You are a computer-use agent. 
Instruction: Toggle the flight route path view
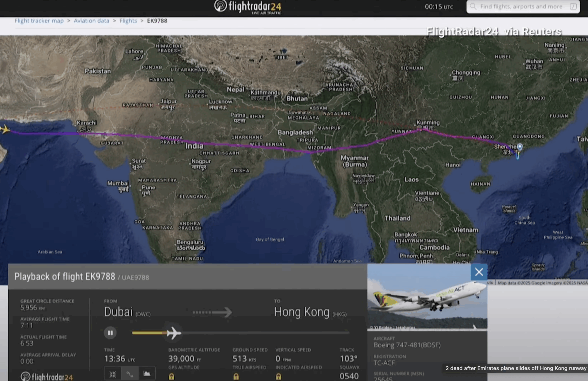tap(130, 374)
